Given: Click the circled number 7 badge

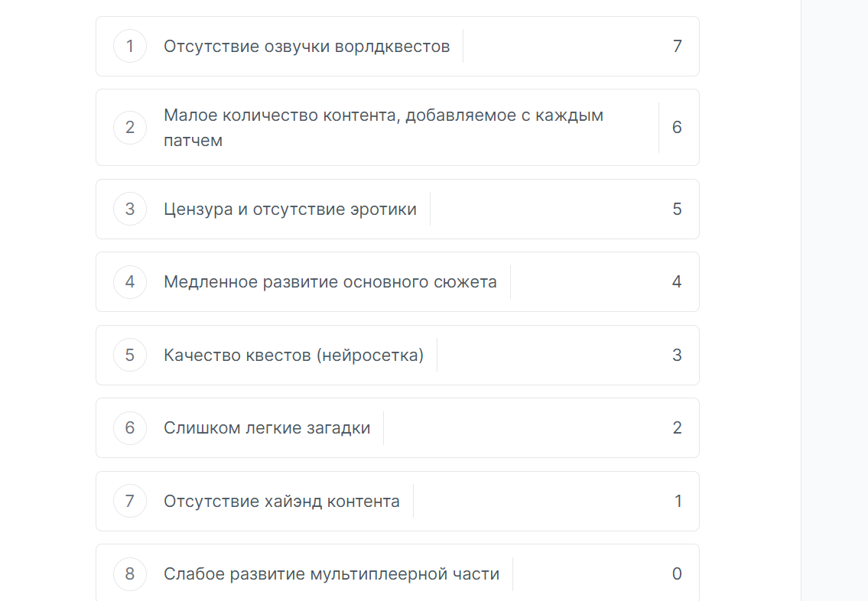Looking at the screenshot, I should point(130,501).
